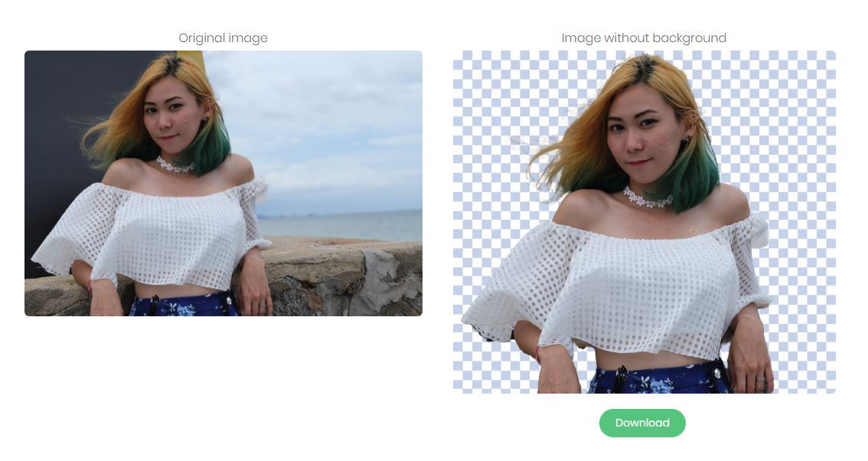Open the original image preview

[x=223, y=183]
